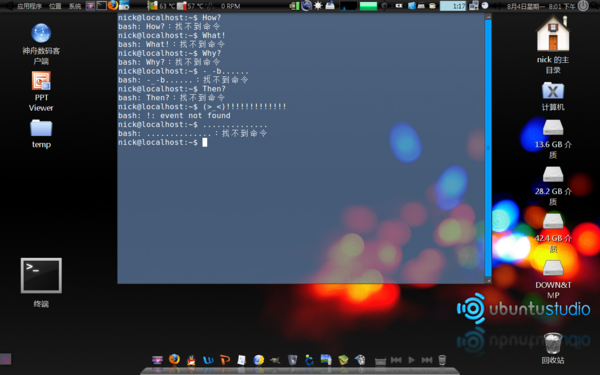Open the 计算机 computer icon
Image resolution: width=600 pixels, height=375 pixels.
click(x=553, y=96)
